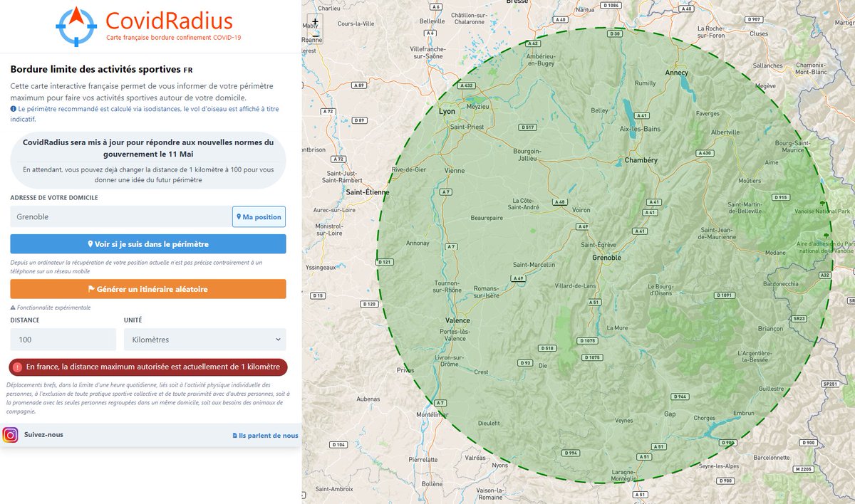Click the M 2205 road shield on map
This screenshot has height=504, width=855.
click(x=802, y=469)
